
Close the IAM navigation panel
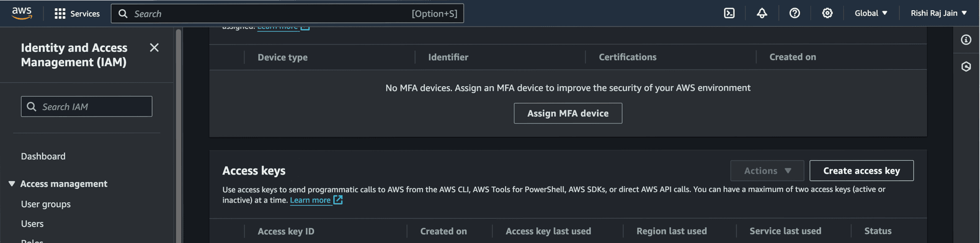click(x=154, y=47)
